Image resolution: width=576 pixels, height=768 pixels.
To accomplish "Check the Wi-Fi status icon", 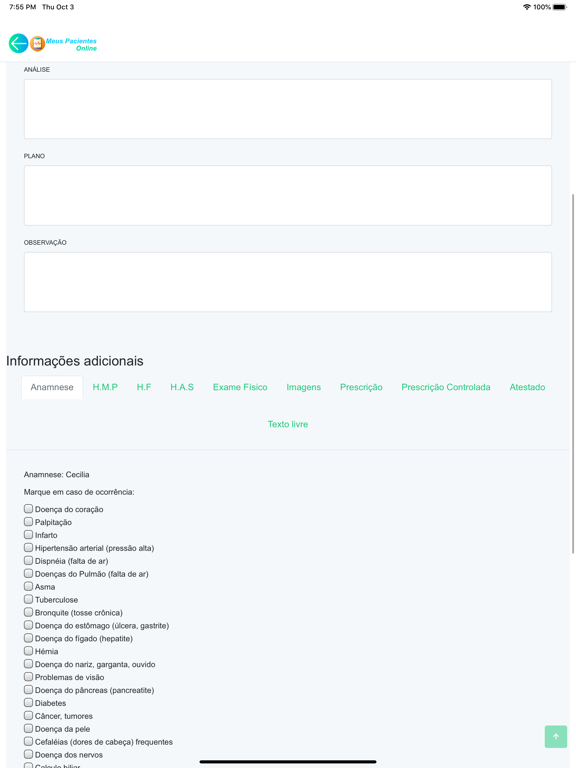I will [527, 7].
